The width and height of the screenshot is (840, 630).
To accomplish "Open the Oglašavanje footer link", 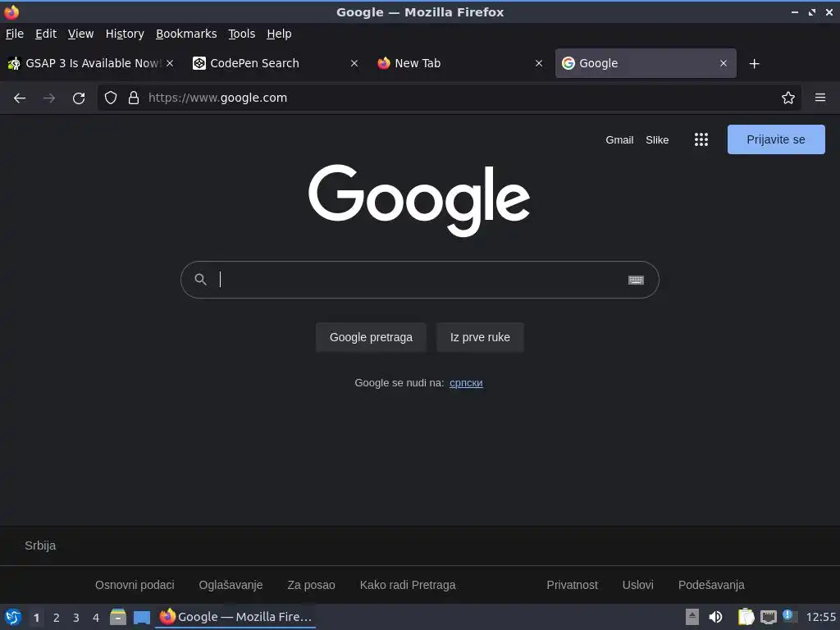I will [231, 585].
